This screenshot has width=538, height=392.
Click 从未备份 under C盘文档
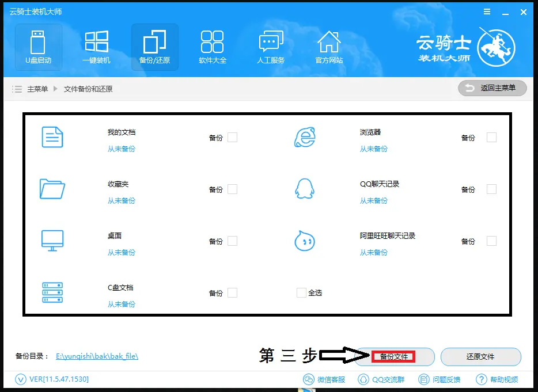[x=122, y=304]
